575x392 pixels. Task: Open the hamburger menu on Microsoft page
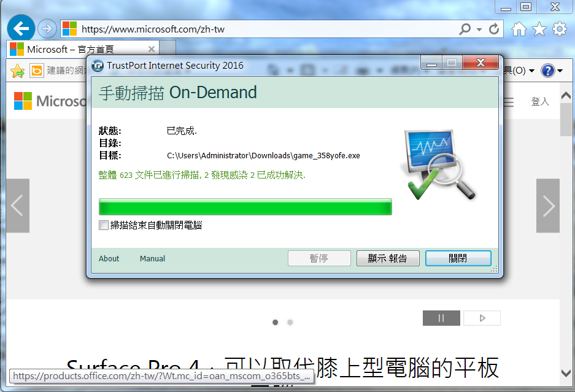(x=508, y=102)
